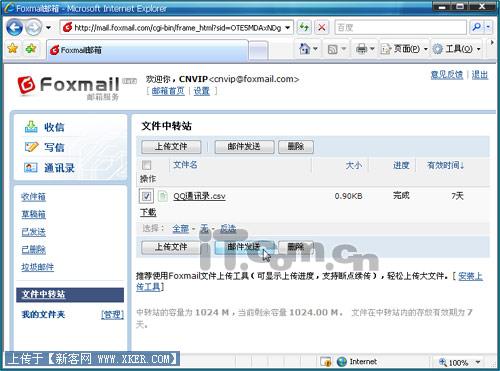Select 文件中转站 in the sidebar
The image size is (500, 371).
70,295
